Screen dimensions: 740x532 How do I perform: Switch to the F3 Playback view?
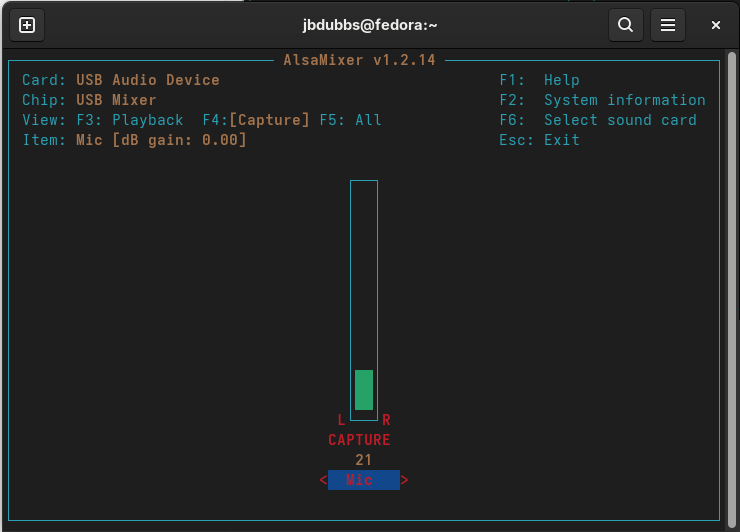point(130,120)
